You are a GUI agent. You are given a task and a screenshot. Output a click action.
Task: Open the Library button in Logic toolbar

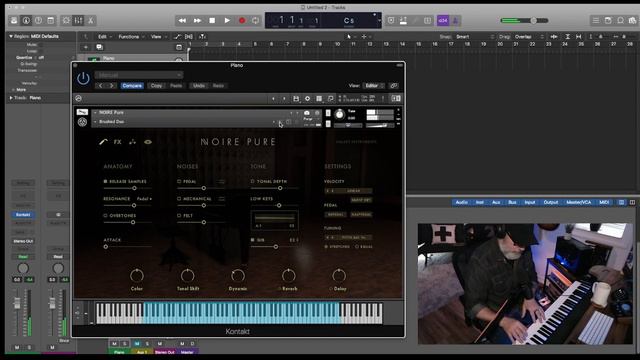point(14,20)
